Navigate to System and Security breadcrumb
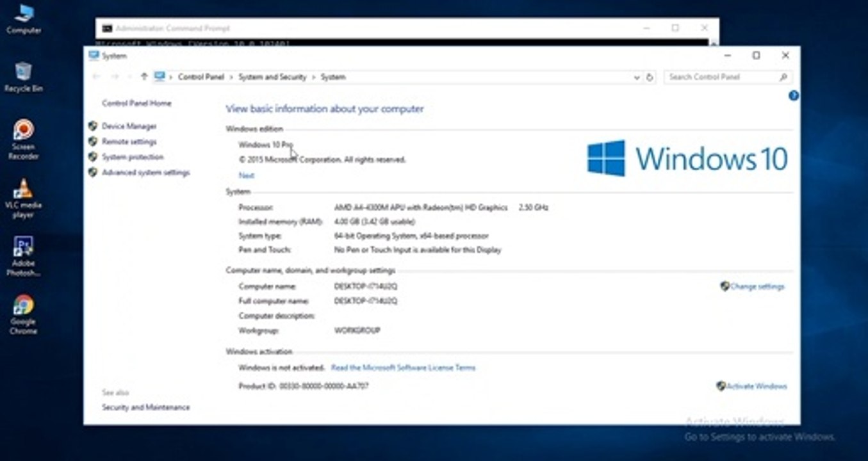Viewport: 868px width, 461px height. [x=272, y=77]
